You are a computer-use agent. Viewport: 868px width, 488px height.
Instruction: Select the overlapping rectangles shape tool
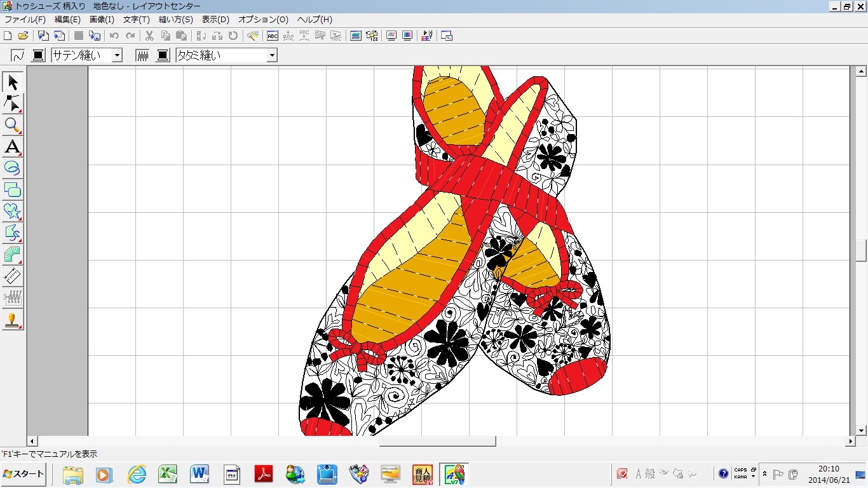click(x=13, y=190)
